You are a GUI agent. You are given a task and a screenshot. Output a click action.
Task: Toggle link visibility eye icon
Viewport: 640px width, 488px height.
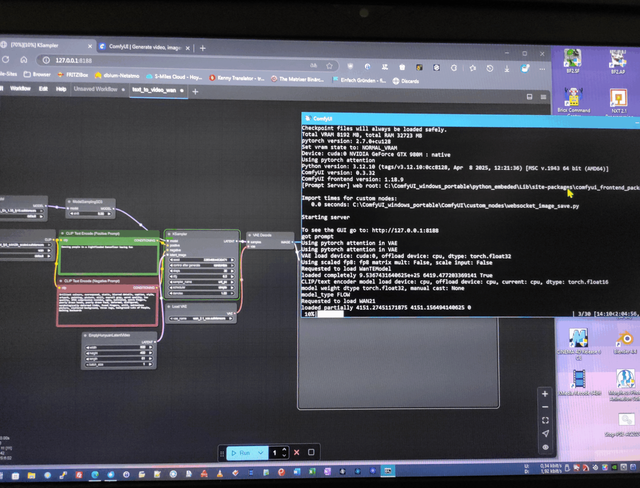545,447
